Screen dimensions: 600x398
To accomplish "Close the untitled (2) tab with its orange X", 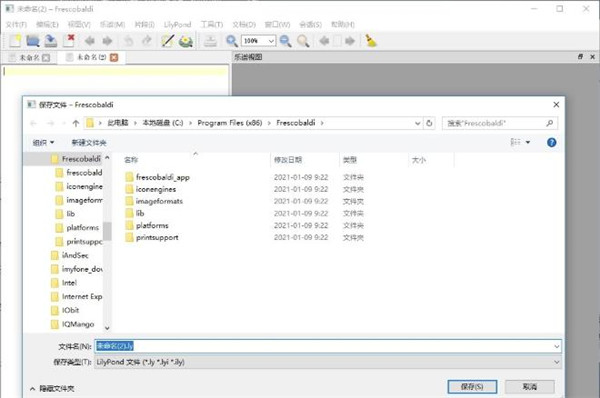I will (114, 57).
